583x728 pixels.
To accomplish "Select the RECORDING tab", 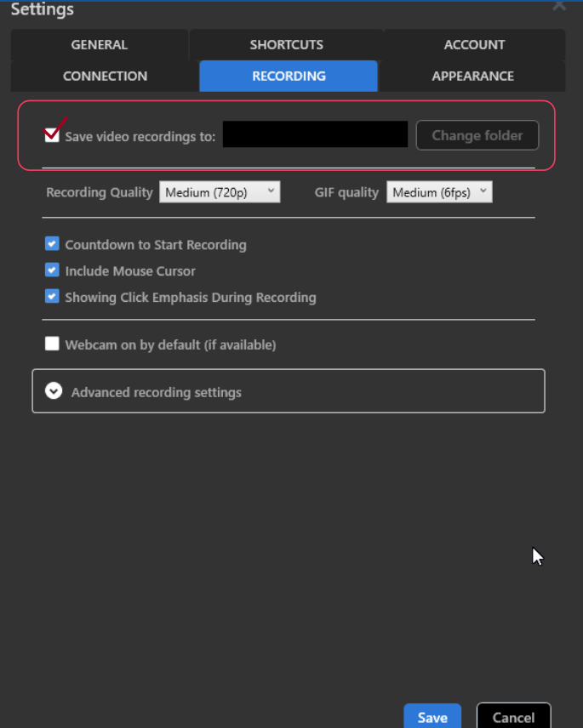I will [289, 76].
